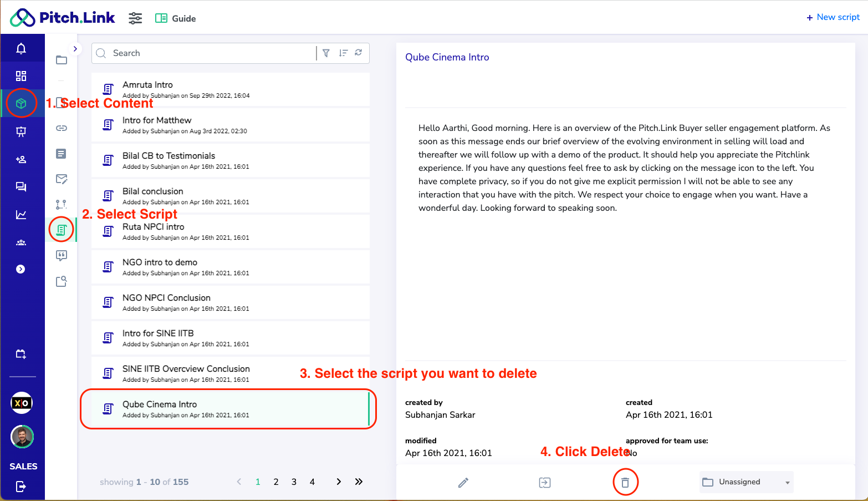Go to previous page arrow
This screenshot has height=501, width=868.
(x=239, y=482)
